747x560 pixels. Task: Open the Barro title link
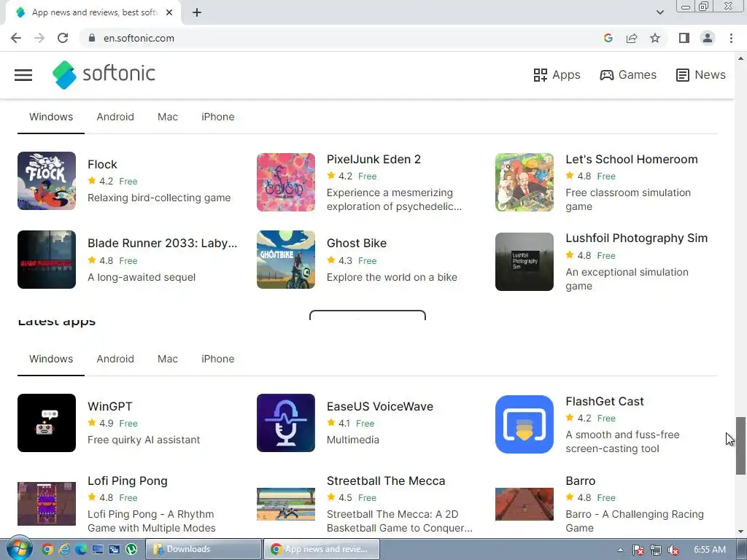click(x=580, y=481)
